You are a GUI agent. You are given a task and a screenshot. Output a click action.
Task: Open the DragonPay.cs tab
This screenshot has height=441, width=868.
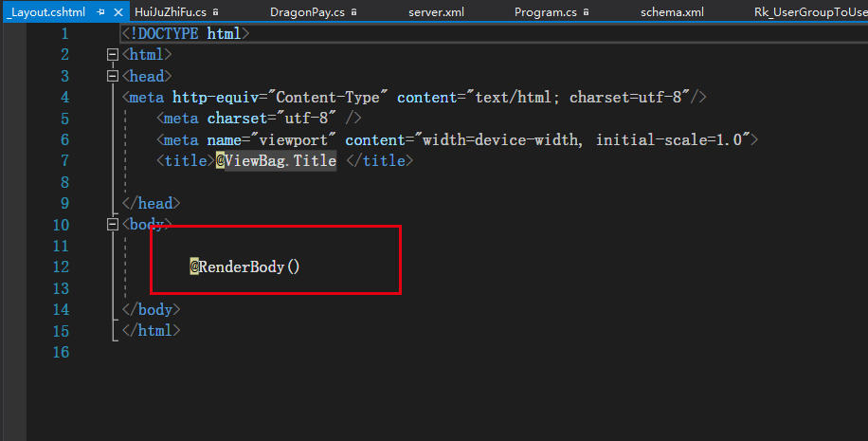pyautogui.click(x=307, y=12)
